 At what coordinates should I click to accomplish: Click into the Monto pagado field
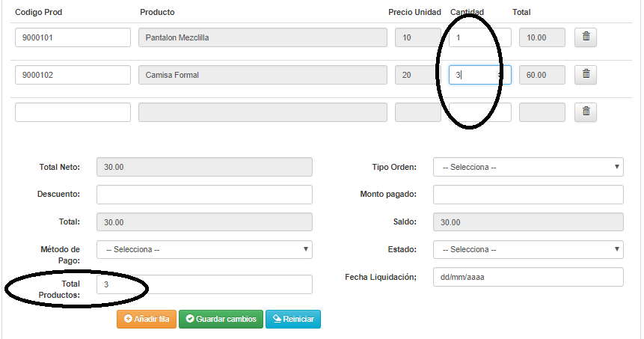(528, 195)
